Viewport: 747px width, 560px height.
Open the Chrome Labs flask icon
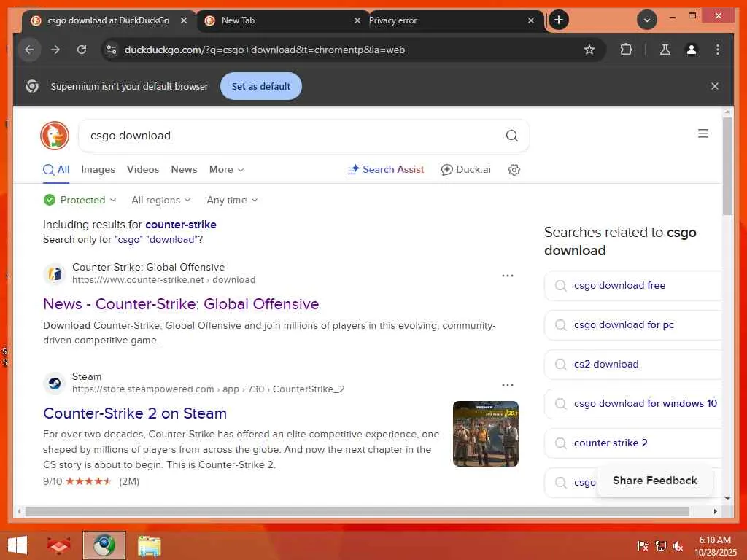pos(665,50)
